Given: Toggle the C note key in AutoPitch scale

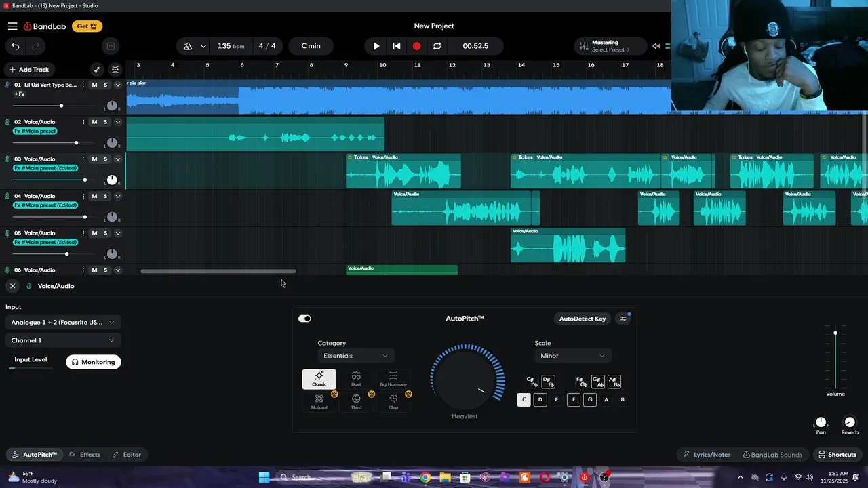Looking at the screenshot, I should [524, 400].
